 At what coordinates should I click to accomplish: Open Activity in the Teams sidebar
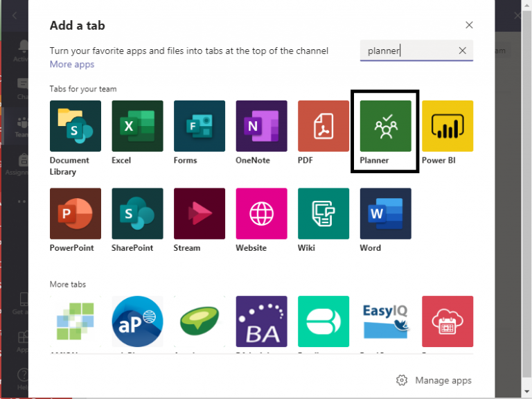pos(21,51)
